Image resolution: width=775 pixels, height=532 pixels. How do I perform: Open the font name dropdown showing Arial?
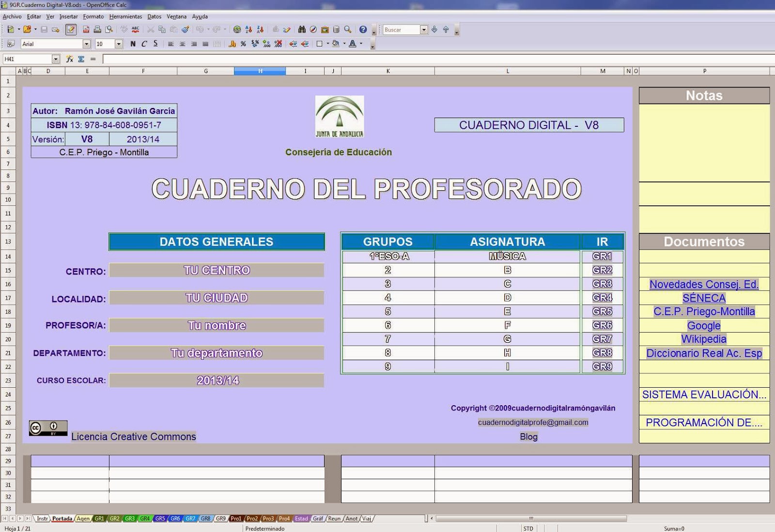tap(86, 44)
